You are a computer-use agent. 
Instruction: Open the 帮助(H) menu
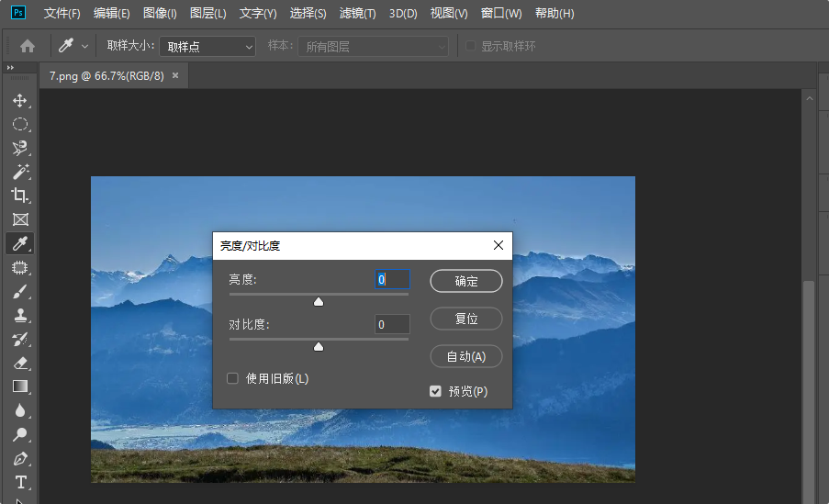(555, 13)
